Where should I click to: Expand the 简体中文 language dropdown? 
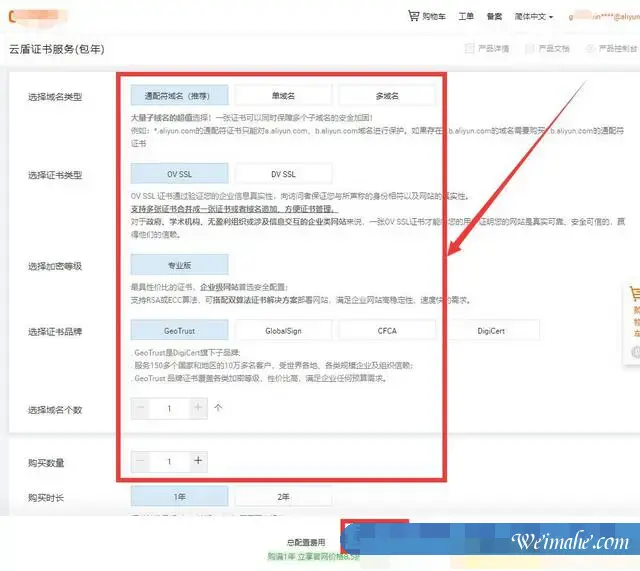point(533,16)
